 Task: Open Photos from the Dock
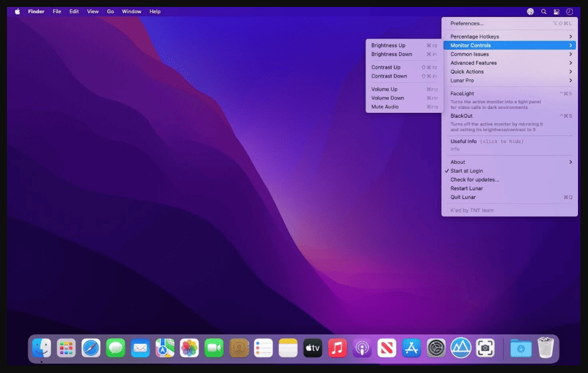tap(189, 348)
